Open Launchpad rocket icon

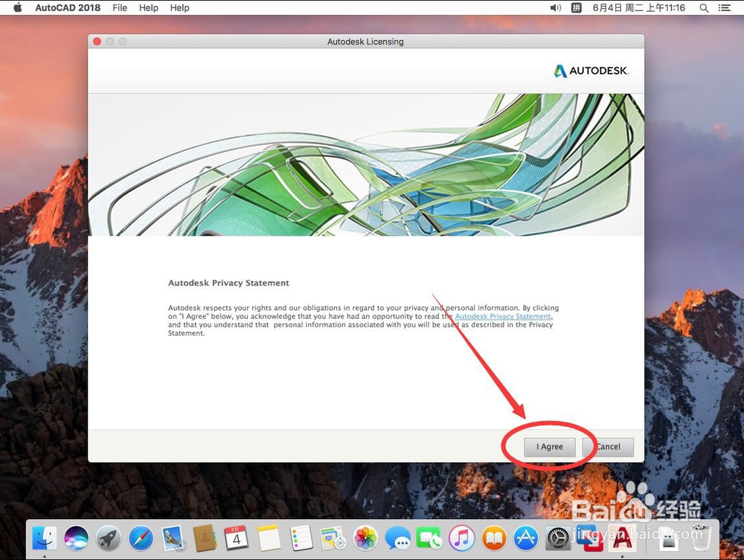[109, 538]
